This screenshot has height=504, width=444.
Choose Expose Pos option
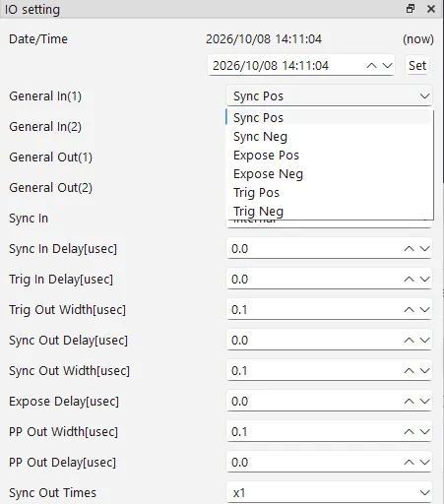click(x=329, y=156)
